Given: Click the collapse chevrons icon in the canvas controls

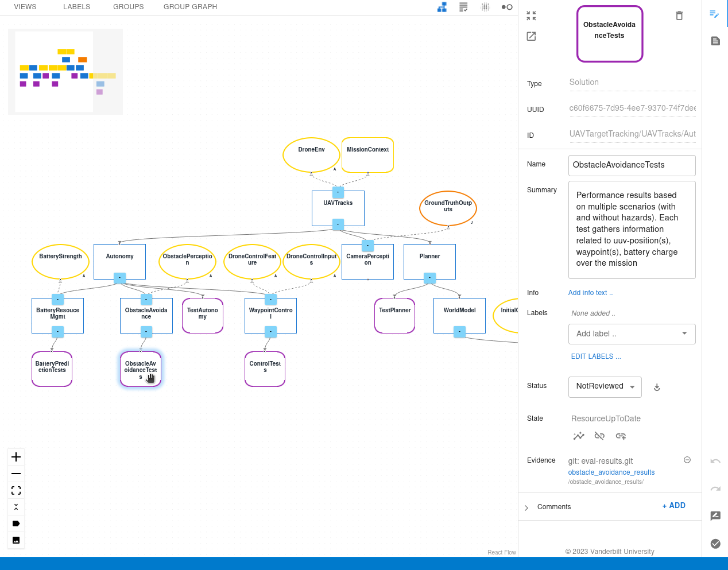Looking at the screenshot, I should 16,507.
